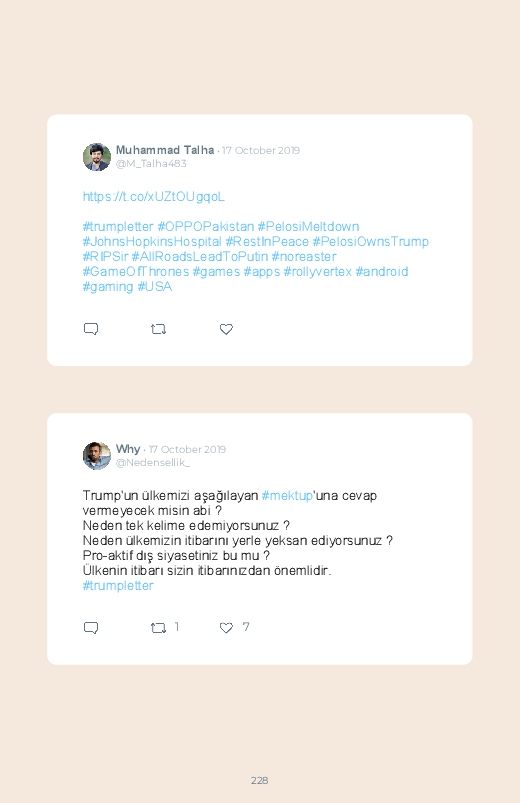This screenshot has width=520, height=803.
Task: Open the Muhammad Talha display name
Action: (165, 150)
